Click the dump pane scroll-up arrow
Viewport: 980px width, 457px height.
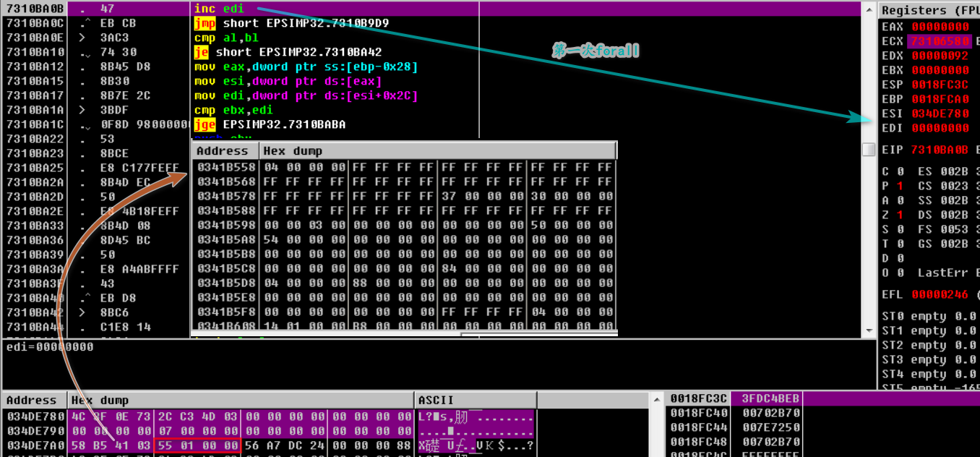656,400
